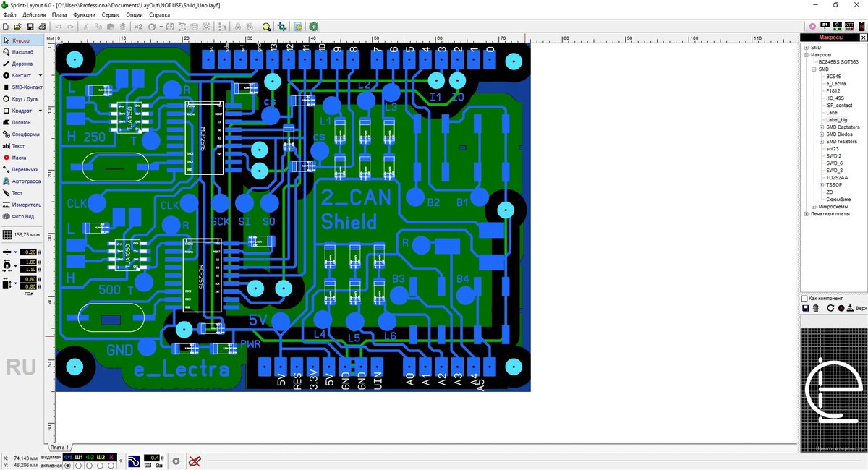868x470 pixels.
Task: Open the Сервис menu
Action: 111,14
